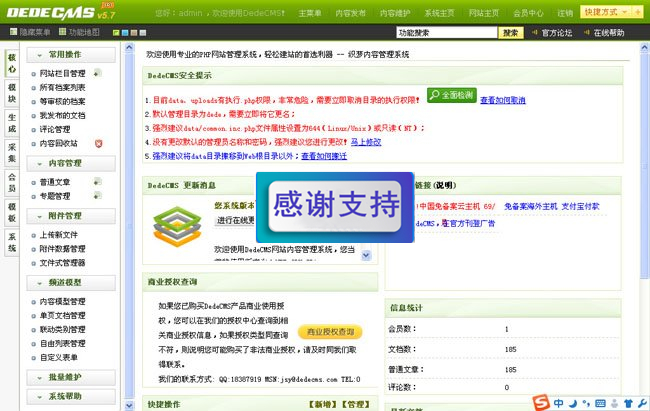This screenshot has height=411, width=650.
Task: Select the green skin color square
Action: 116,33
